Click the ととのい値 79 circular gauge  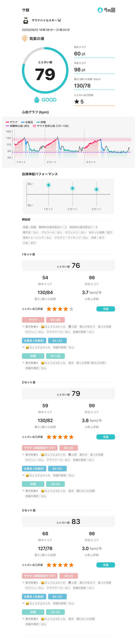[x=45, y=71]
